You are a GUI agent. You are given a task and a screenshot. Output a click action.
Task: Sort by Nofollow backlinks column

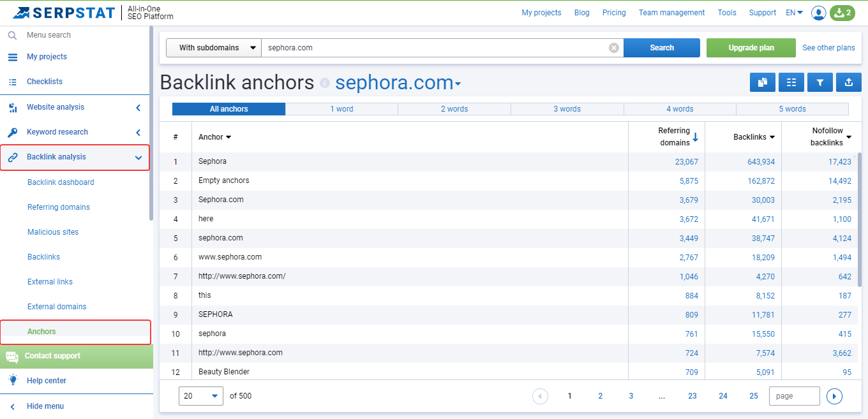(831, 136)
